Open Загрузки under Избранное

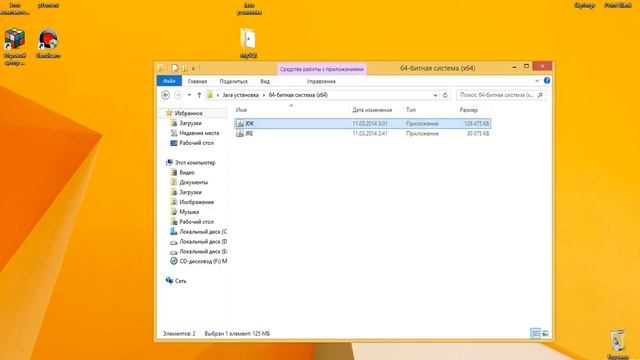[190, 123]
